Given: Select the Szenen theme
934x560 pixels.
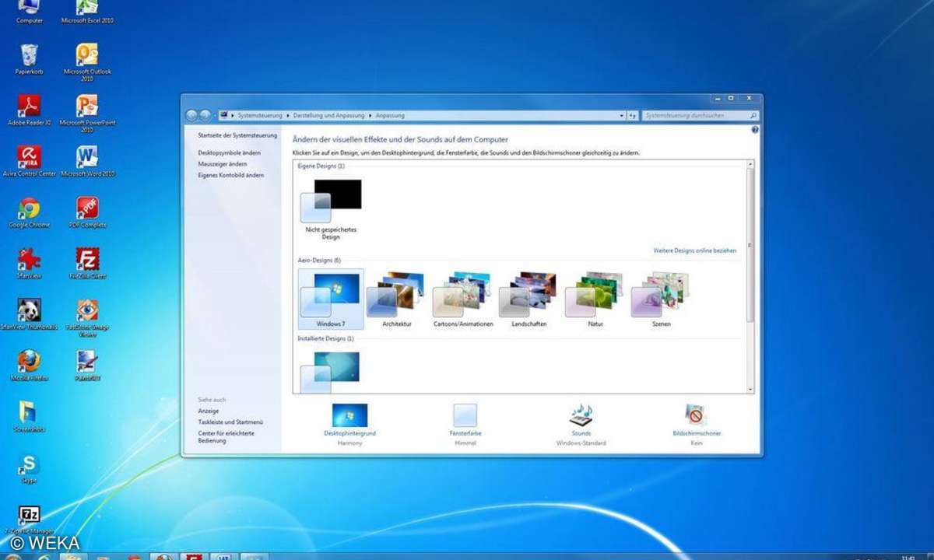Looking at the screenshot, I should coord(662,299).
